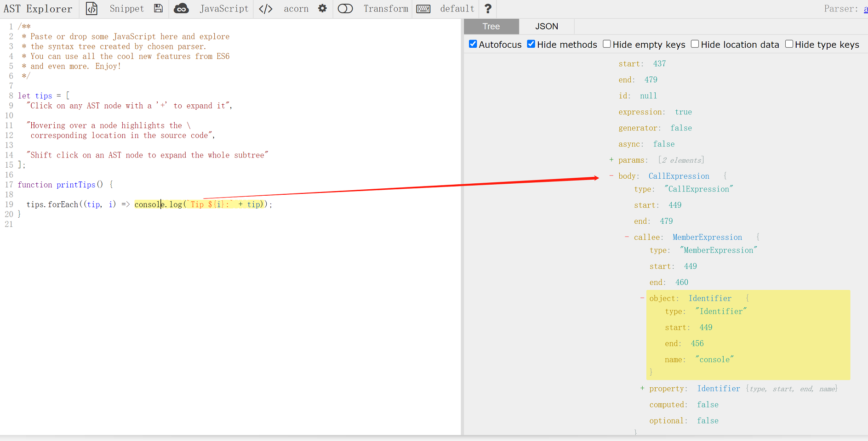Click the AST Explorer title
This screenshot has height=441, width=868.
(x=38, y=9)
